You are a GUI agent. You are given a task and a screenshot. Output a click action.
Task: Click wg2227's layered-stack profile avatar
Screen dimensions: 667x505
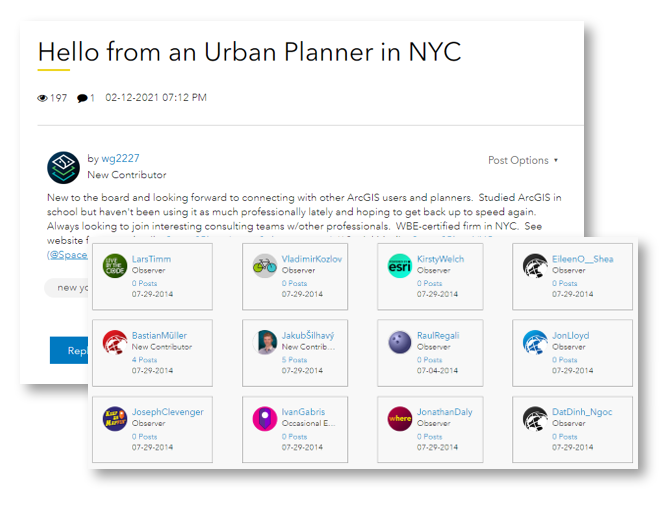click(x=63, y=168)
